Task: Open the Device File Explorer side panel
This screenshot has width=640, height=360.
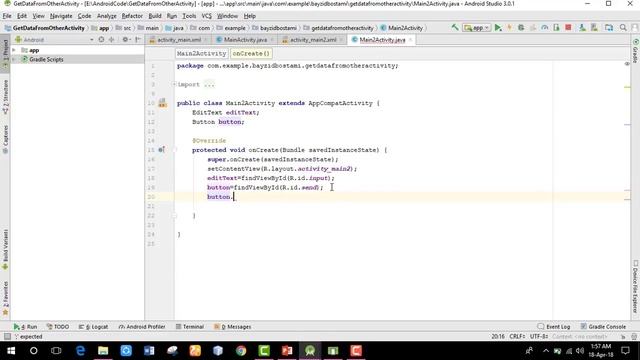Action: point(635,287)
